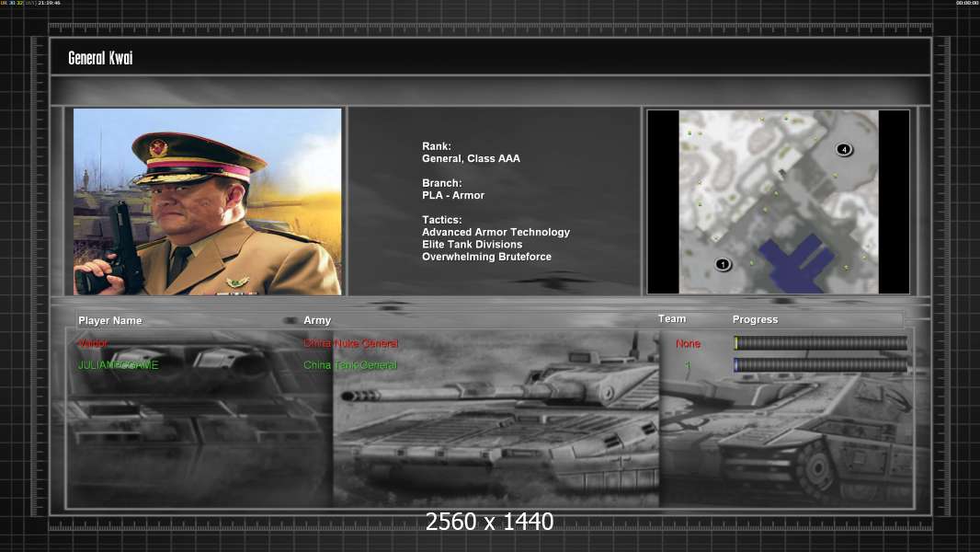Viewport: 980px width, 552px height.
Task: Click the map preview thumbnail
Action: click(778, 201)
